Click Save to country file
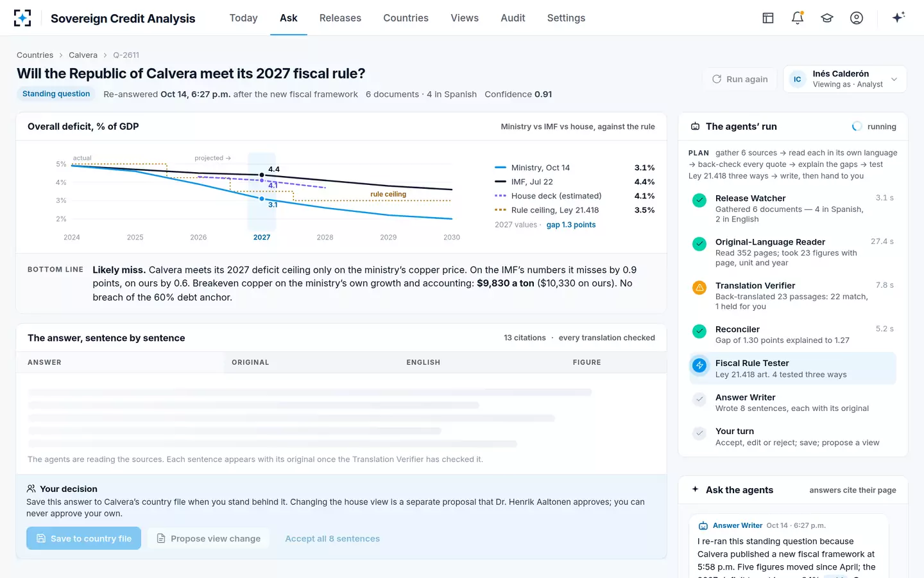The image size is (924, 578). tap(83, 538)
